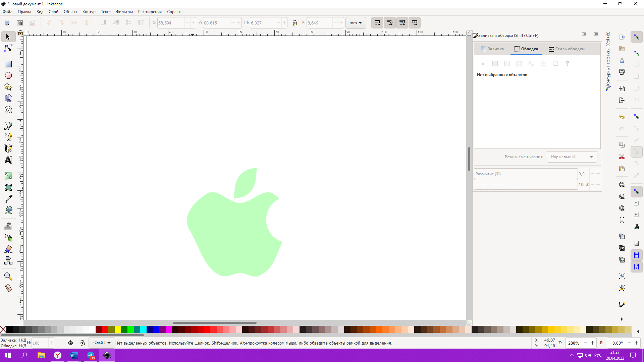Toggle moving patterns with object
Image resolution: width=644 pixels, height=362 pixels.
point(415,23)
